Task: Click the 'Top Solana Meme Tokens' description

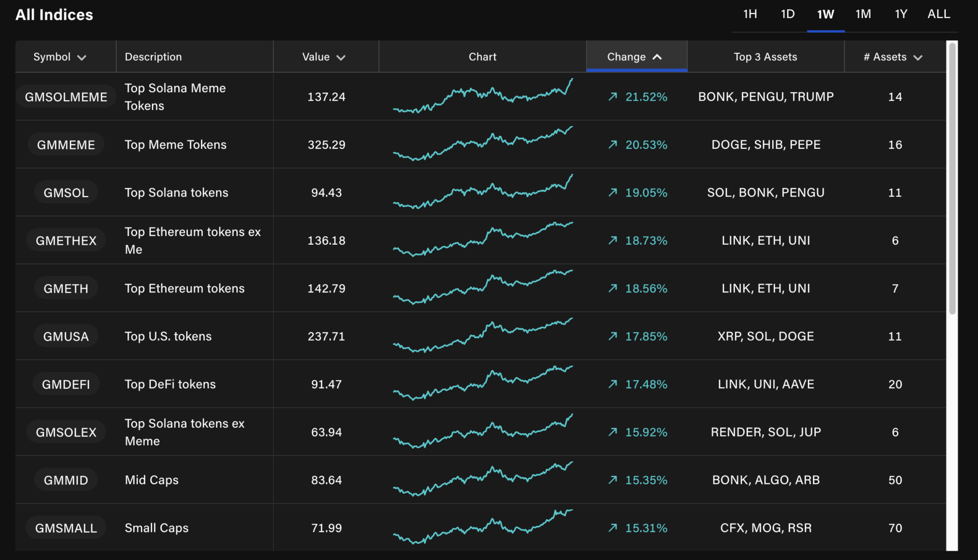Action: (x=175, y=97)
